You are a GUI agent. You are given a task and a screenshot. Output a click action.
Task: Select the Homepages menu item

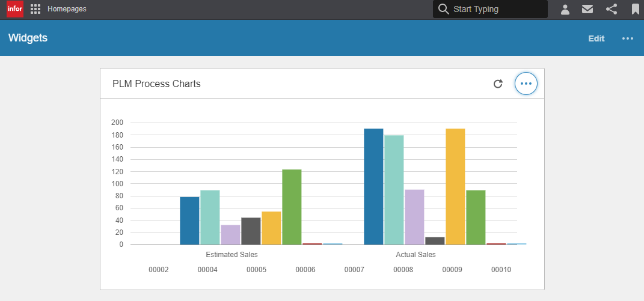point(67,9)
